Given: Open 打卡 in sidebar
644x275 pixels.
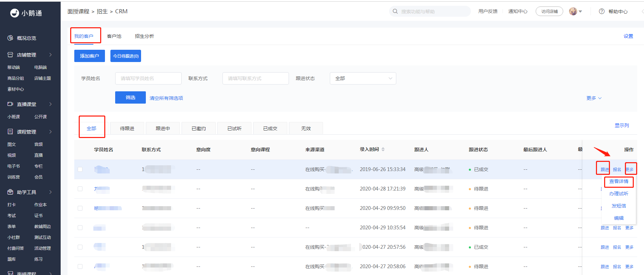Looking at the screenshot, I should click(12, 205).
